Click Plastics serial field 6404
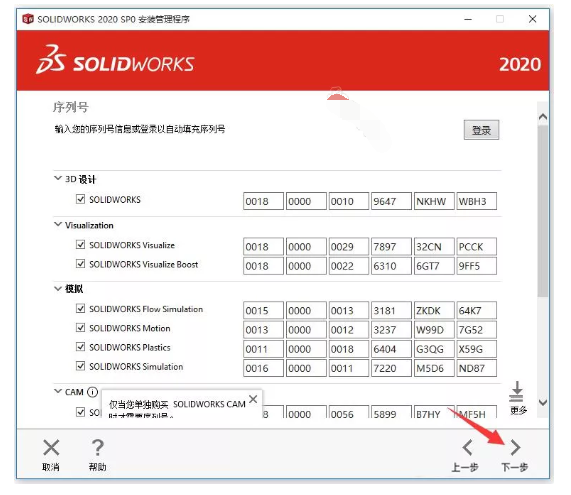Screen dimensions: 571x495 tap(391, 349)
